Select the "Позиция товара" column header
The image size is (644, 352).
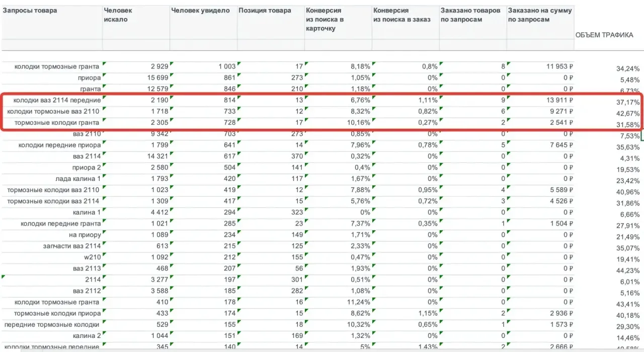[265, 11]
